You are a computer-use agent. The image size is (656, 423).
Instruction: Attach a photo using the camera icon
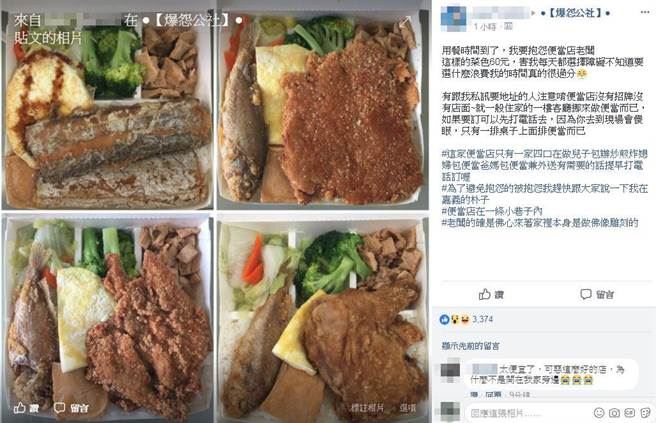614,413
